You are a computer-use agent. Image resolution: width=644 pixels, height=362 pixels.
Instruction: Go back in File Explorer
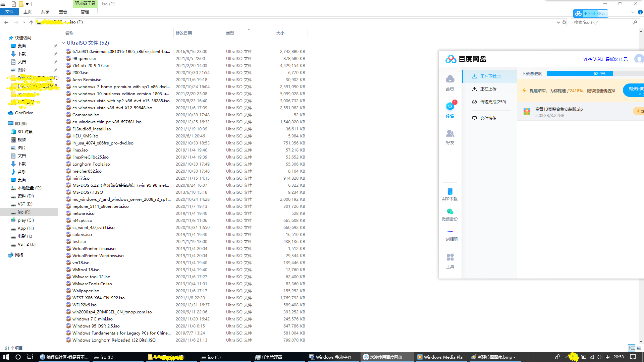[6, 22]
